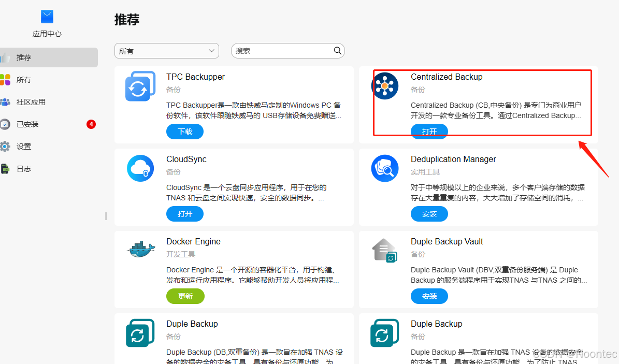Click the right Duple Backup app icon
Viewport: 619px width, 364px height.
pyautogui.click(x=385, y=333)
